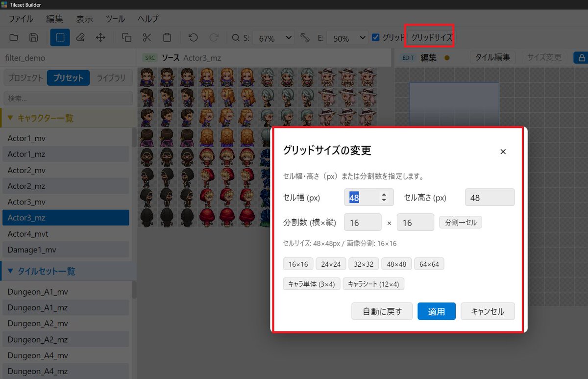This screenshot has width=588, height=379.
Task: Click the copy icon in toolbar
Action: tap(126, 38)
